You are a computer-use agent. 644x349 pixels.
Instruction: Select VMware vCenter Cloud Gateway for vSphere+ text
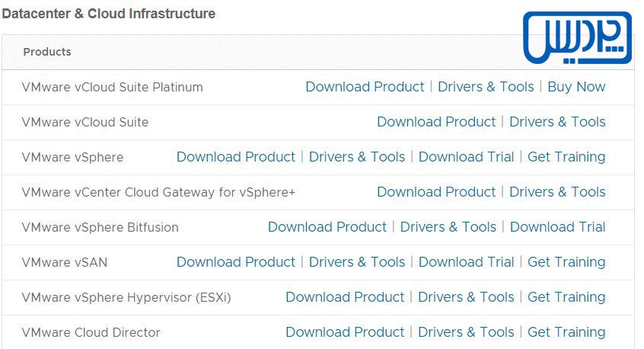point(158,192)
